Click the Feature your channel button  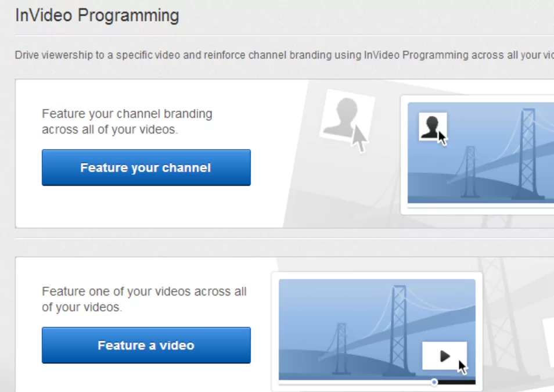pos(146,168)
